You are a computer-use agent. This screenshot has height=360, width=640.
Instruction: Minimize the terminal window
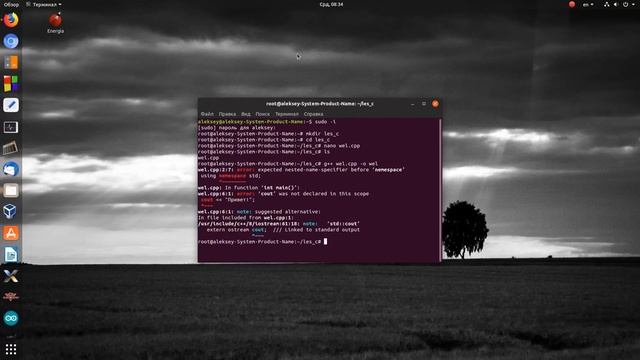[413, 104]
